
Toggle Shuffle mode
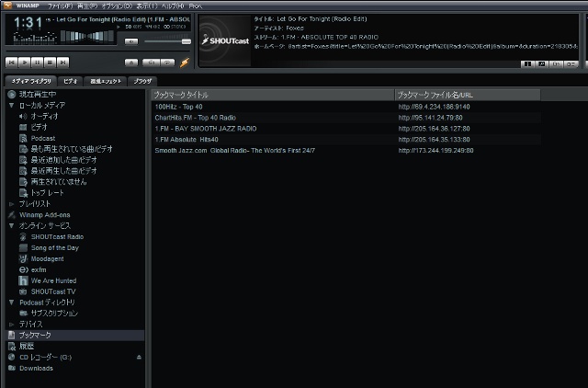(151, 63)
